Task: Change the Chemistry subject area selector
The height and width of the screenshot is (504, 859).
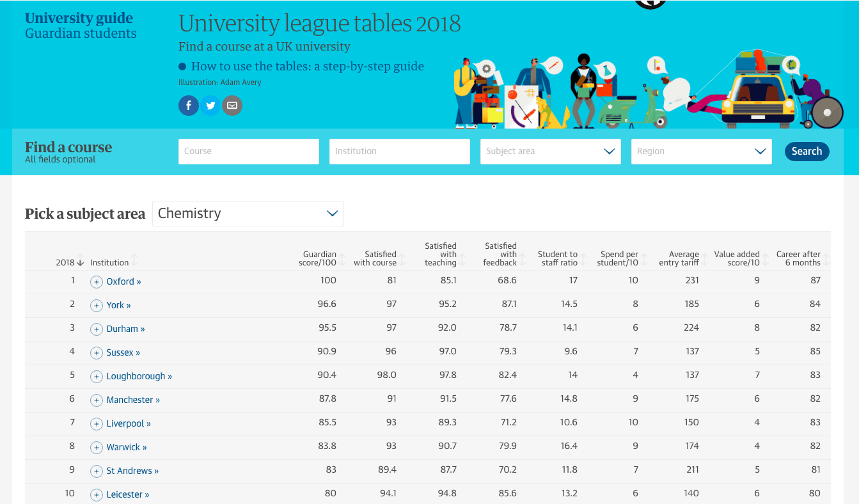Action: tap(248, 214)
